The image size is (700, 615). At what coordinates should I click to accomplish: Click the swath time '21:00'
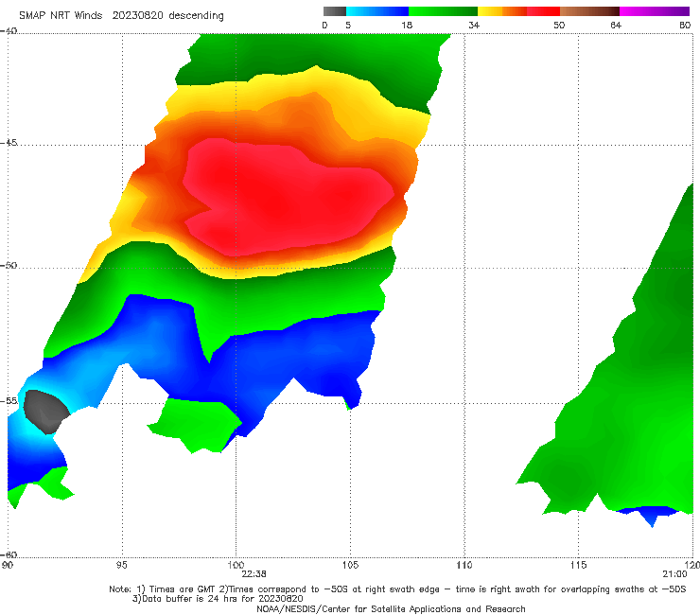coord(674,574)
